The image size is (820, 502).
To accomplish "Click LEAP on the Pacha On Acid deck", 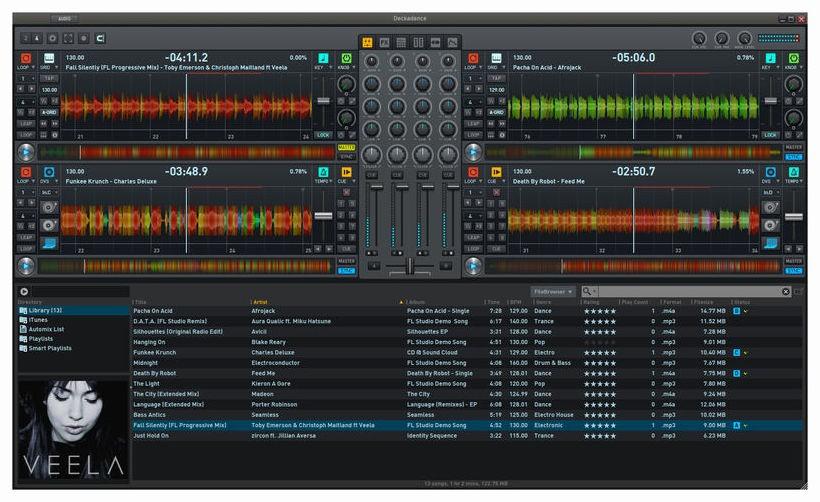I will [x=473, y=124].
